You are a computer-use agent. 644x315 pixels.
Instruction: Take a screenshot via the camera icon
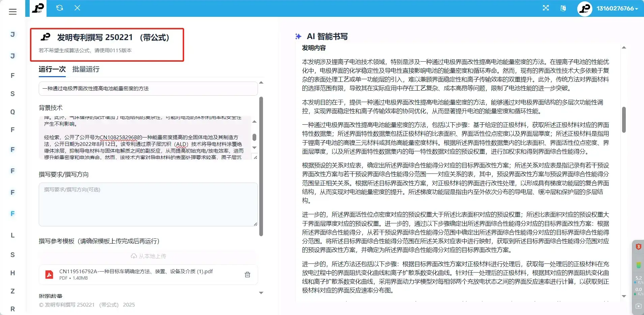tap(638, 306)
